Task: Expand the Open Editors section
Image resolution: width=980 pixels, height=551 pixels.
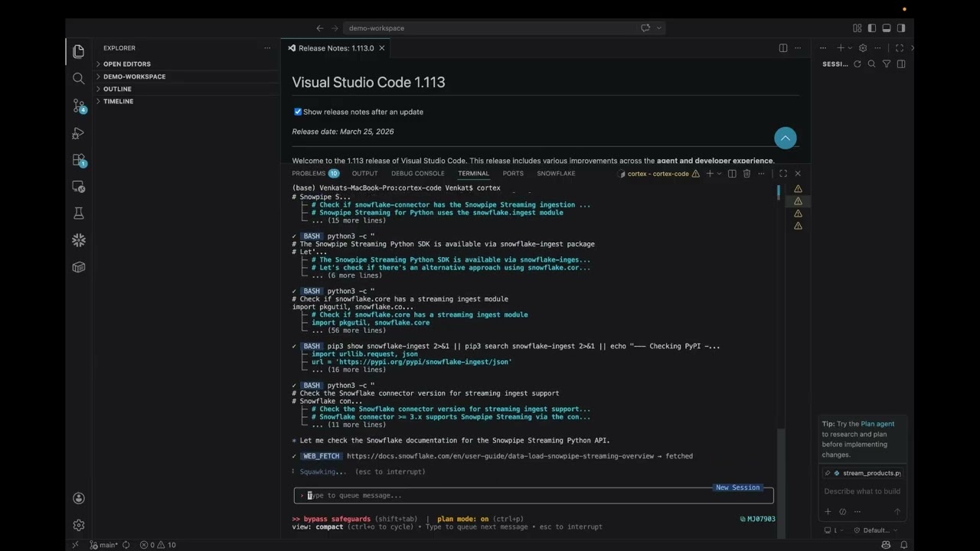Action: 188,64
